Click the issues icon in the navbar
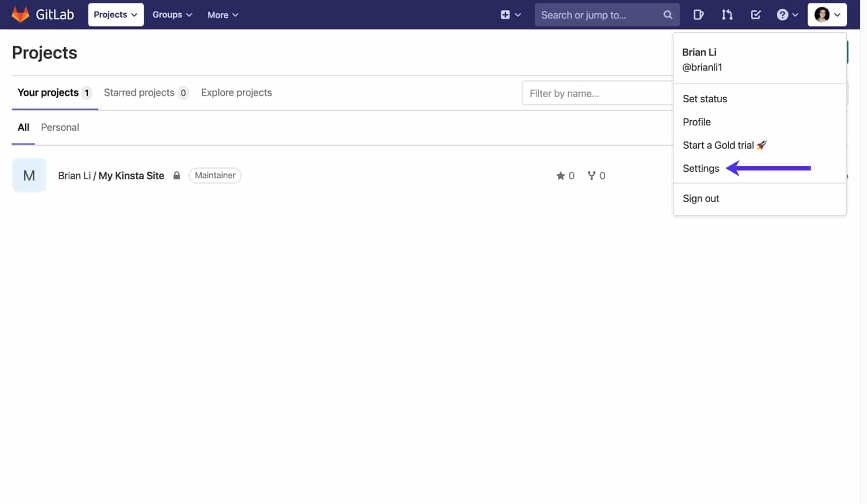The width and height of the screenshot is (867, 504). [x=698, y=14]
